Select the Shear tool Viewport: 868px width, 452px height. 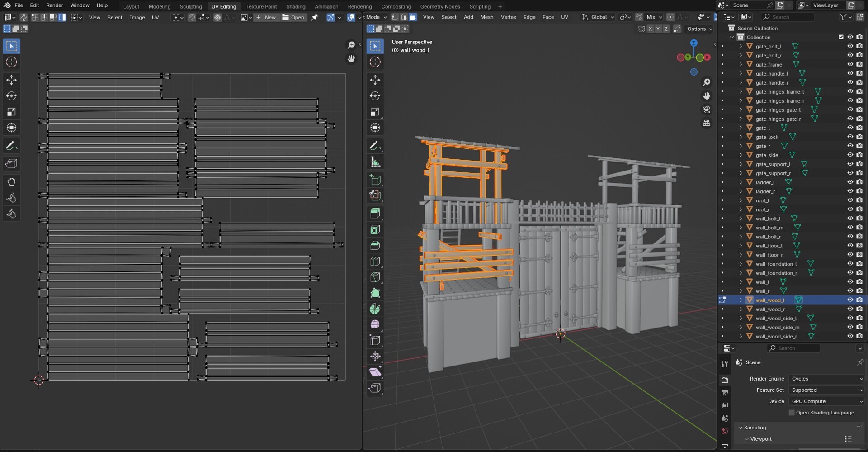click(x=375, y=372)
